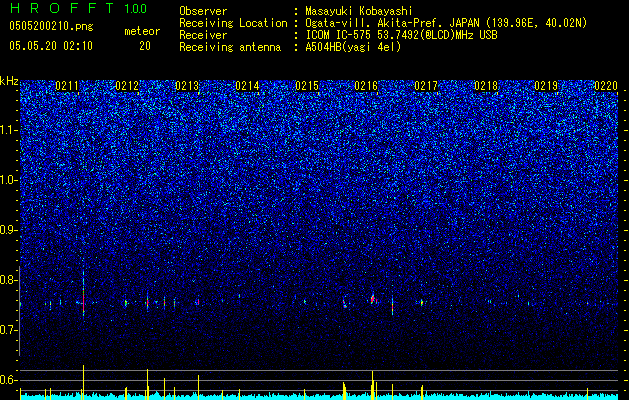629x400 pixels.
Task: Click the curved meteor echo just after 0216
Action: (373, 298)
